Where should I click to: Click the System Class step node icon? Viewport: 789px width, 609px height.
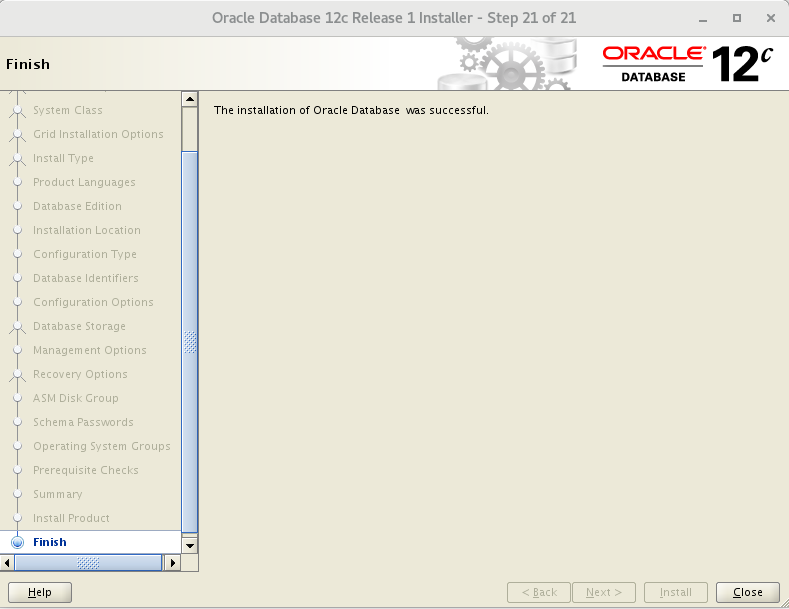18,110
